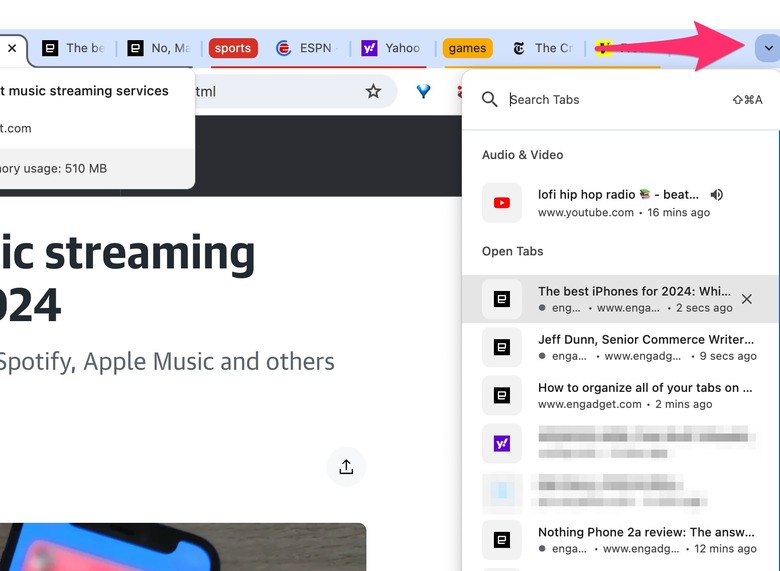This screenshot has height=571, width=780.
Task: Click Engadget favicon beside How to organize entry
Action: (501, 395)
